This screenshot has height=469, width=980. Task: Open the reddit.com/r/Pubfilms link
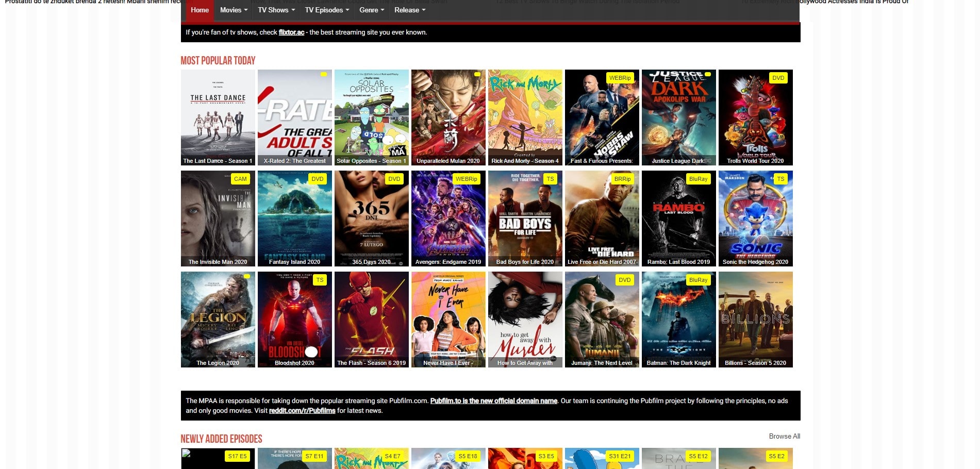click(x=302, y=411)
